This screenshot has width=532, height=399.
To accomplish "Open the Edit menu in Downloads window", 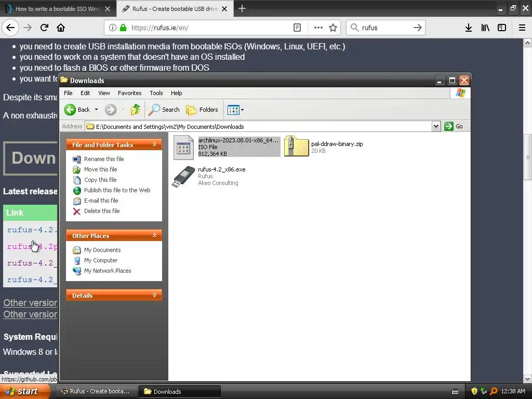I will [x=85, y=93].
